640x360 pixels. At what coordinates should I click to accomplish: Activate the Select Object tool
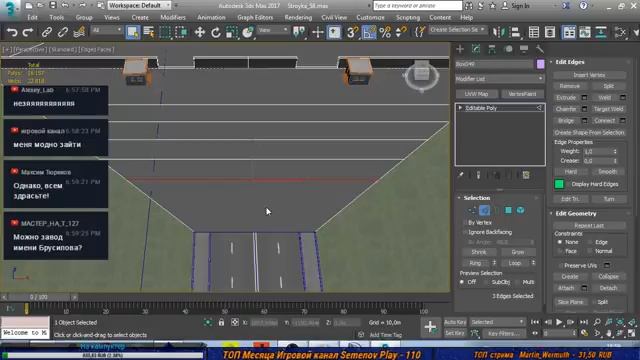(x=133, y=32)
